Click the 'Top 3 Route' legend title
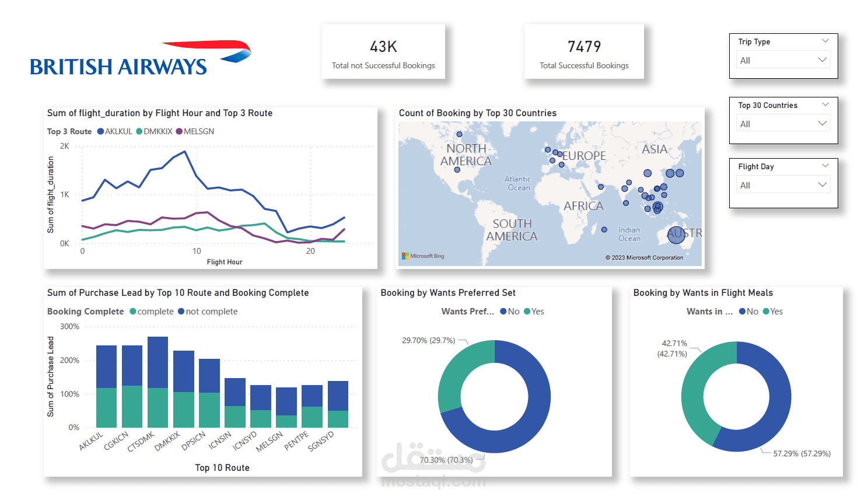The width and height of the screenshot is (868, 500). [x=69, y=131]
